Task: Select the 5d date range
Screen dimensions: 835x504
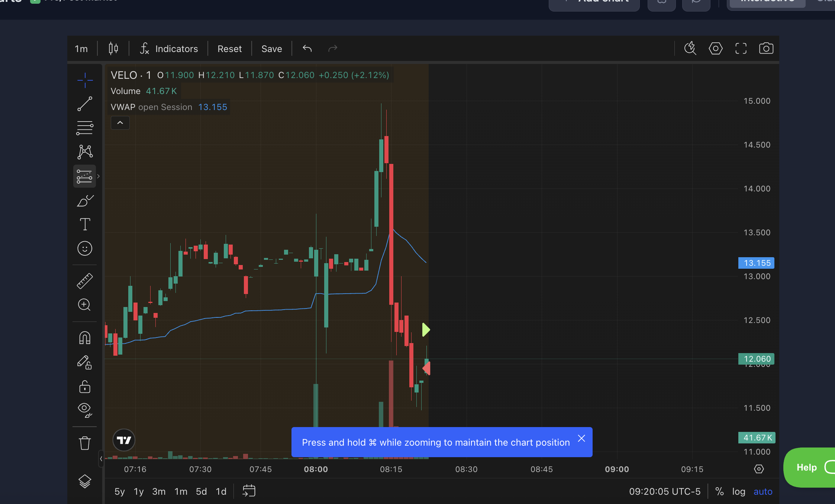Action: (201, 491)
